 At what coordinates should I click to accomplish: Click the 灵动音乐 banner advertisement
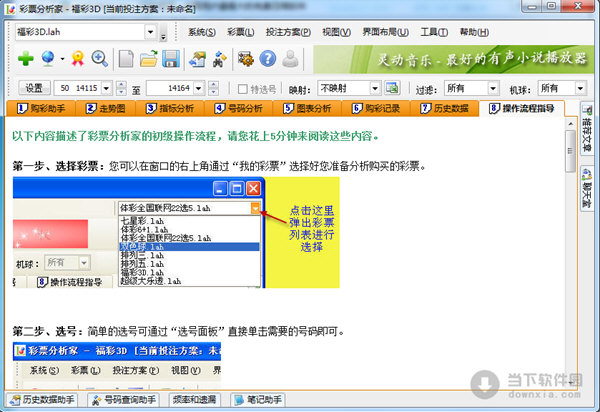[x=453, y=59]
